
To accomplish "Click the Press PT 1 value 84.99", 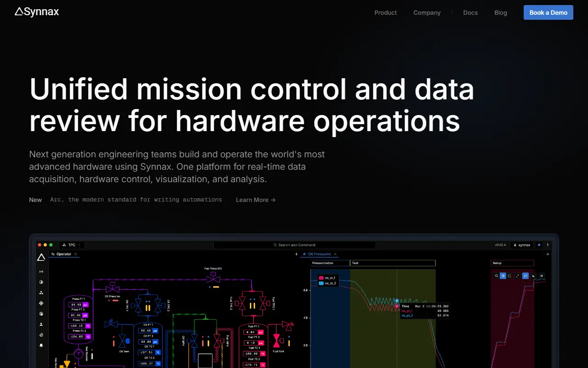I will [76, 305].
